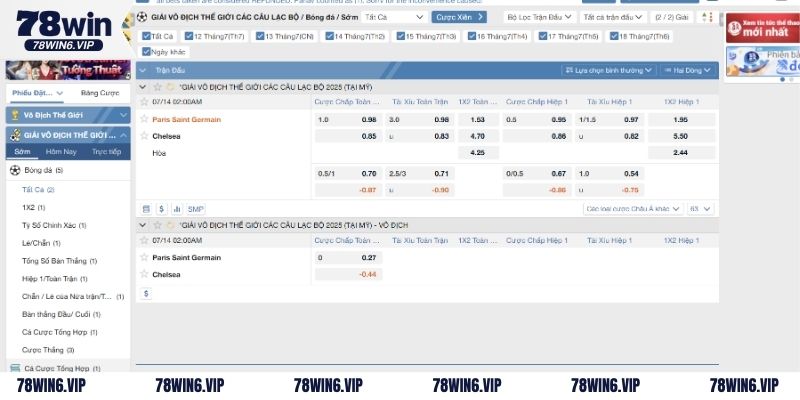Switch to the Hôm Nay tab
The width and height of the screenshot is (800, 400).
61,152
